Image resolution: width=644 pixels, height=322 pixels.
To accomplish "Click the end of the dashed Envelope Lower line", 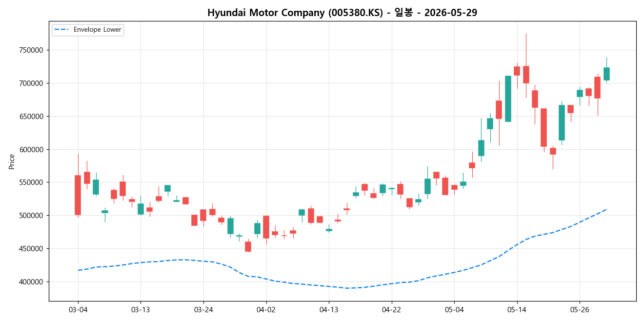I will click(x=606, y=209).
